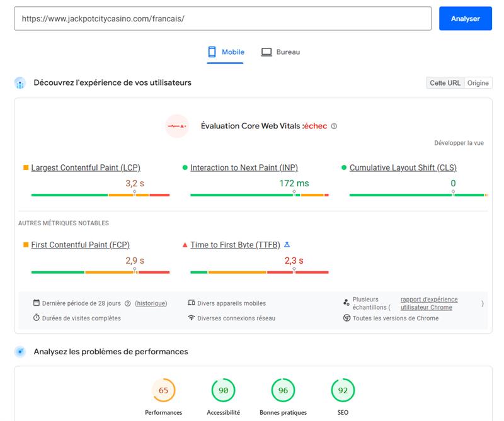Expand the view with Développer la vue

pyautogui.click(x=459, y=143)
